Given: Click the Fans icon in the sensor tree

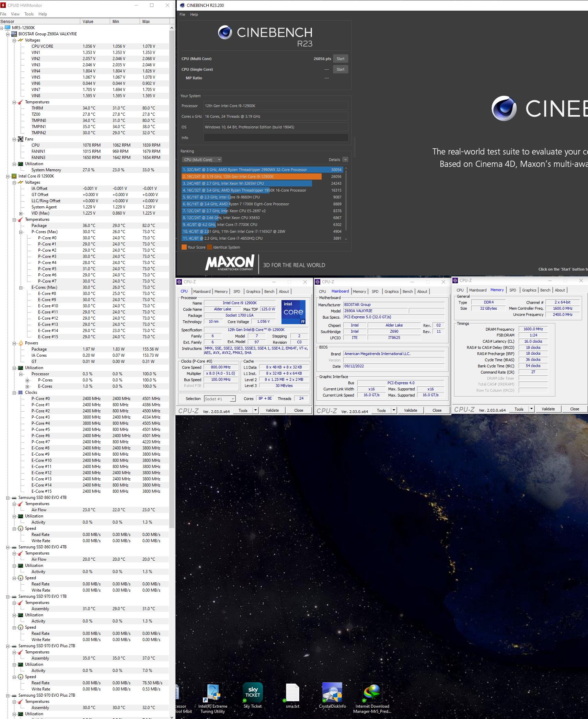Looking at the screenshot, I should [x=21, y=139].
